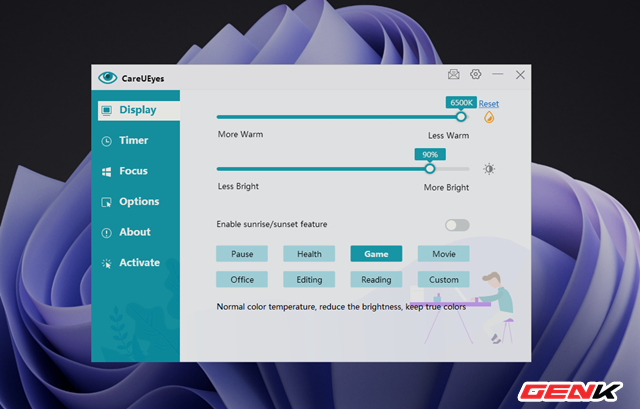Choose the Office mode button
This screenshot has height=409, width=640.
pos(242,280)
